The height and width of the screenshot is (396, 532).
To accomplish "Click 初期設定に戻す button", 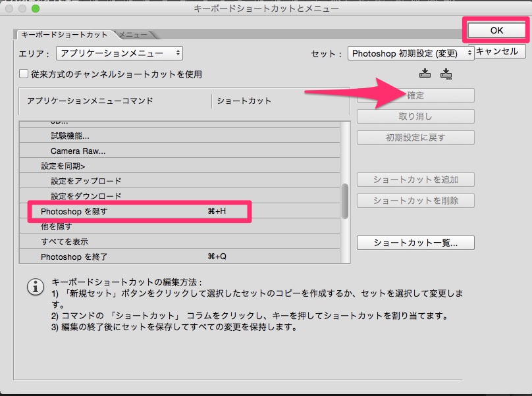I will pyautogui.click(x=415, y=137).
